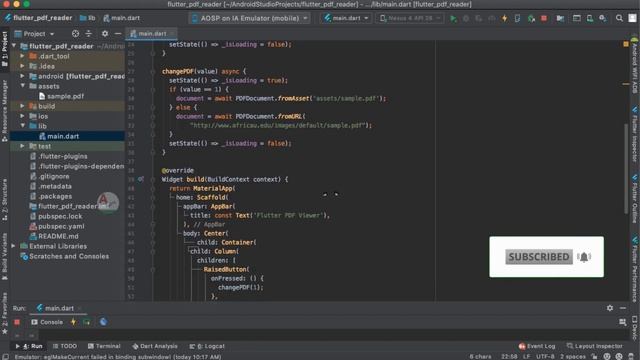Stop the run with red square in Run panel
The width and height of the screenshot is (640, 360).
tap(17, 322)
